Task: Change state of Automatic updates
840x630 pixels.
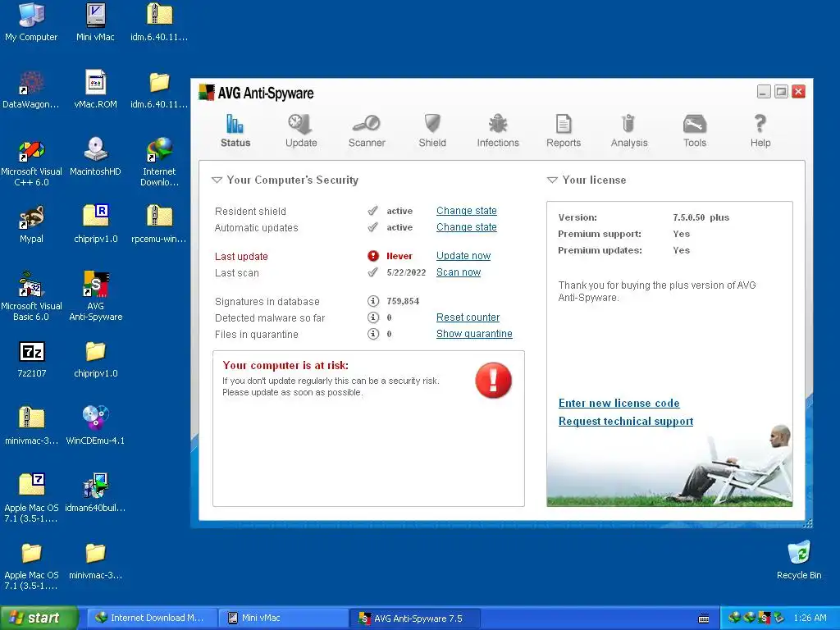Action: (x=467, y=227)
